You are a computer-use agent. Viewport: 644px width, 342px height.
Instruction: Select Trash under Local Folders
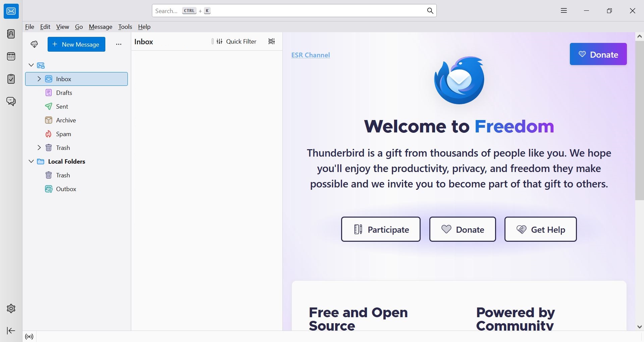[76, 175]
